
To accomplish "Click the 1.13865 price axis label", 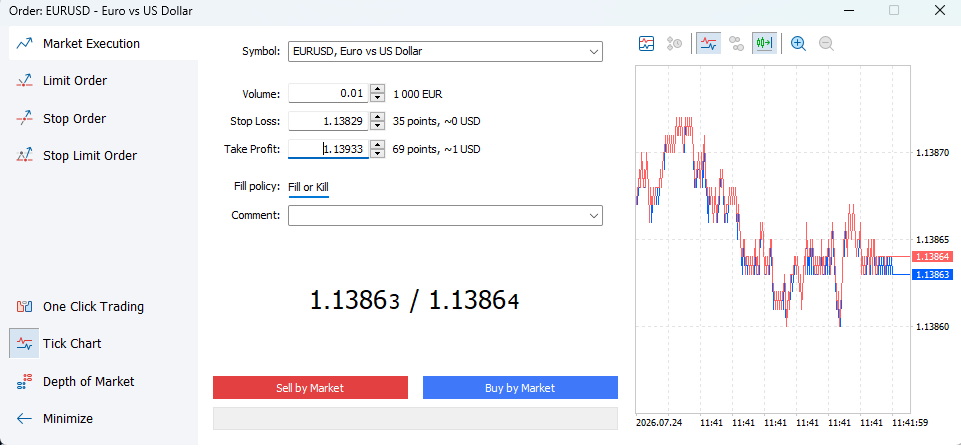I will click(x=932, y=240).
